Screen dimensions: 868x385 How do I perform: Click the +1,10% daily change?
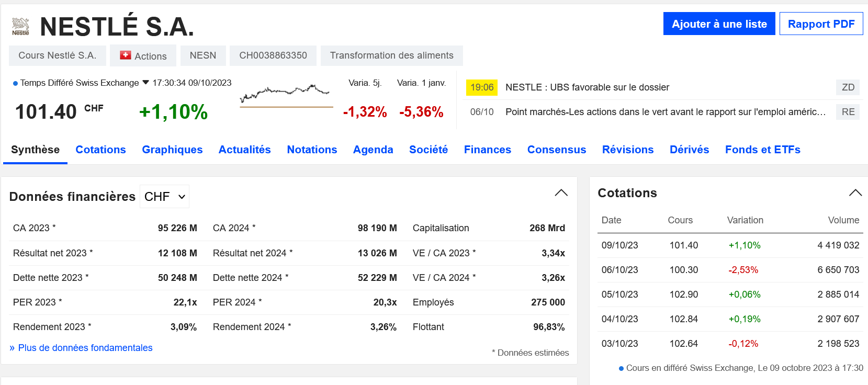[x=174, y=112]
